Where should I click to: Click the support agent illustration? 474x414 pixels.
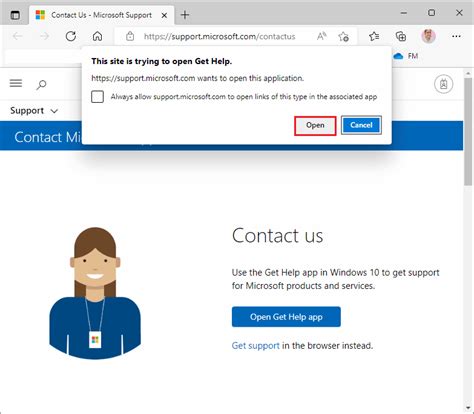click(x=95, y=293)
